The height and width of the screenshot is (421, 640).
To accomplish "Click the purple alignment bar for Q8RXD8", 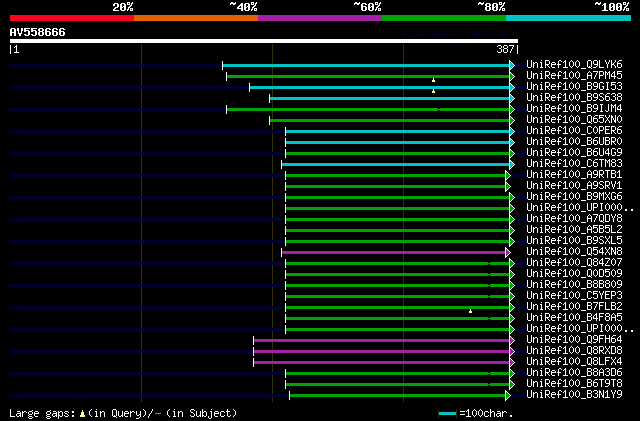I will (382, 352).
